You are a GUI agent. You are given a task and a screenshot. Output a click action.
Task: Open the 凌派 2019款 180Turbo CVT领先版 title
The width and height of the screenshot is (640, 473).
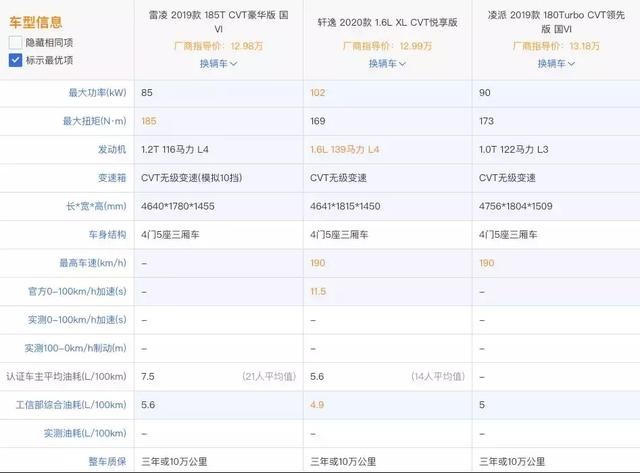pyautogui.click(x=556, y=22)
